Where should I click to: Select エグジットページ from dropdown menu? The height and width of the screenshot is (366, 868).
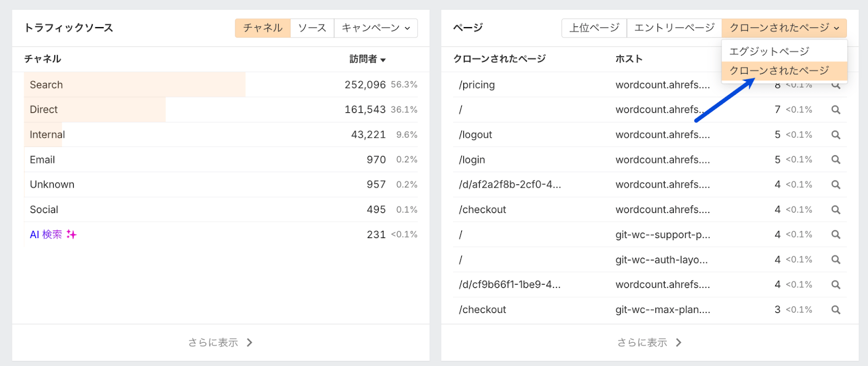tap(769, 52)
